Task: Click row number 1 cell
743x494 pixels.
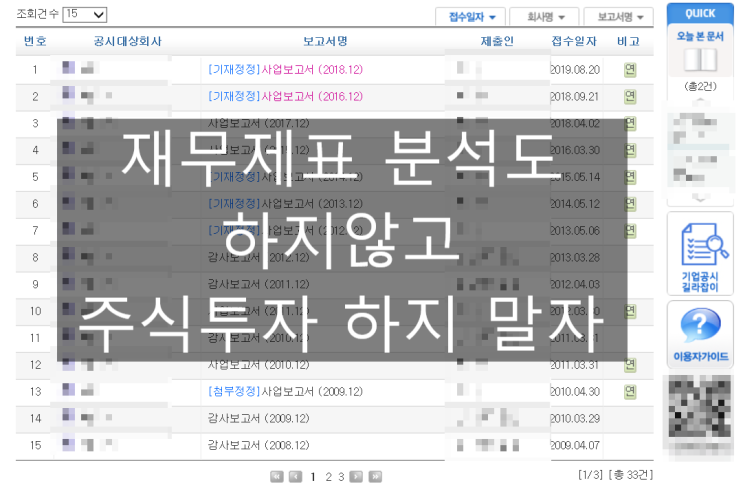Action: pos(35,70)
